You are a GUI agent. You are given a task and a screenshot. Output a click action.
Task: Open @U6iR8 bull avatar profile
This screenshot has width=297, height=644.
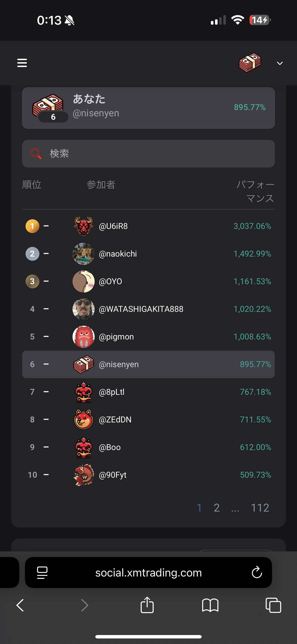[x=84, y=226]
